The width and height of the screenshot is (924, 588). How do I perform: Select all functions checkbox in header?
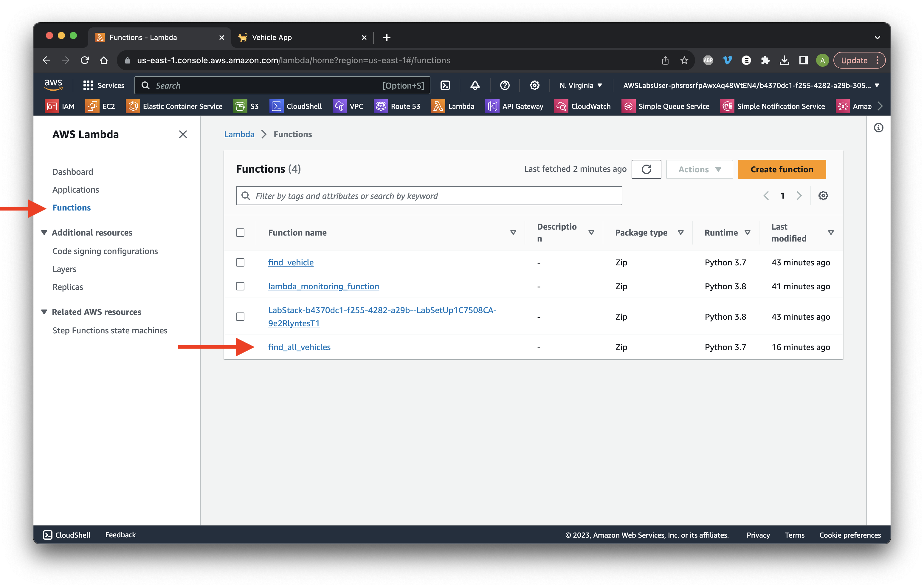240,233
